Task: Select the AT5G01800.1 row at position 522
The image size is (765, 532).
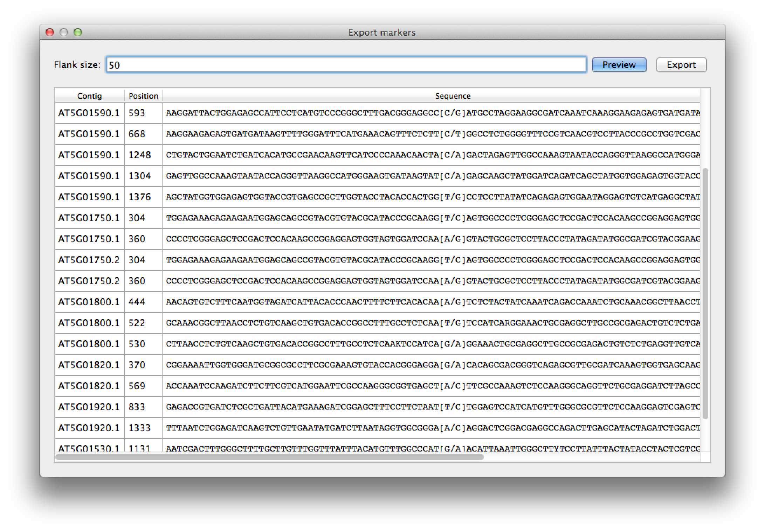Action: [x=89, y=323]
